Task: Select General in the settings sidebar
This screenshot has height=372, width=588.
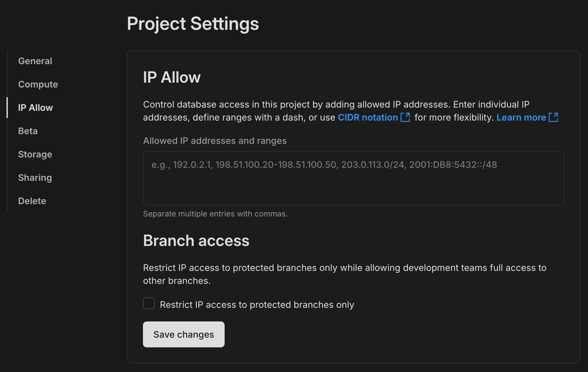Action: click(35, 61)
